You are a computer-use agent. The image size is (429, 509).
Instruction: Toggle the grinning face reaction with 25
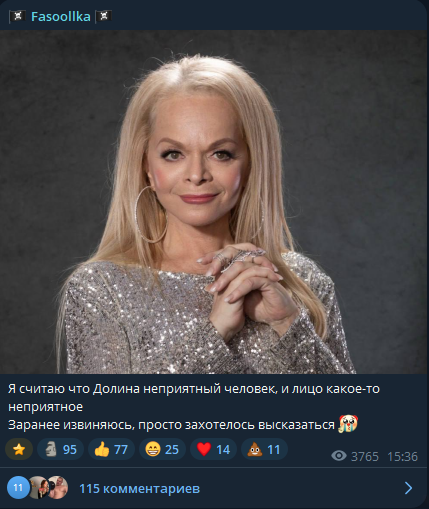point(162,449)
